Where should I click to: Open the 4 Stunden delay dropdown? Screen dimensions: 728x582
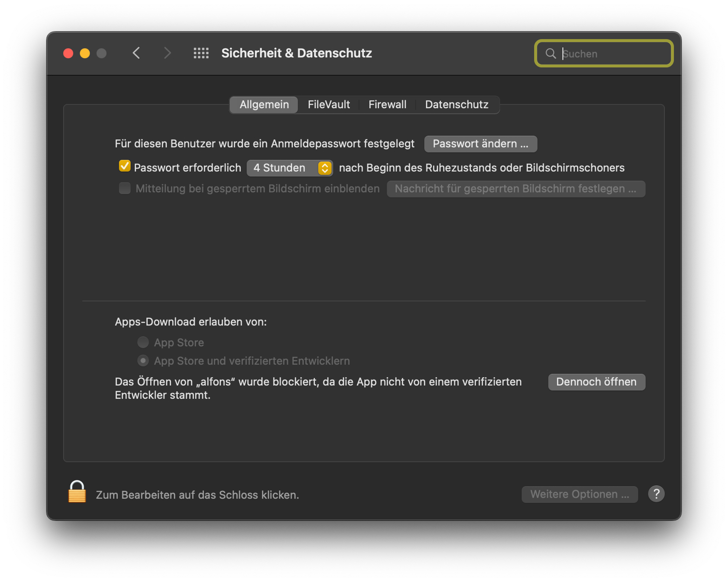click(290, 168)
